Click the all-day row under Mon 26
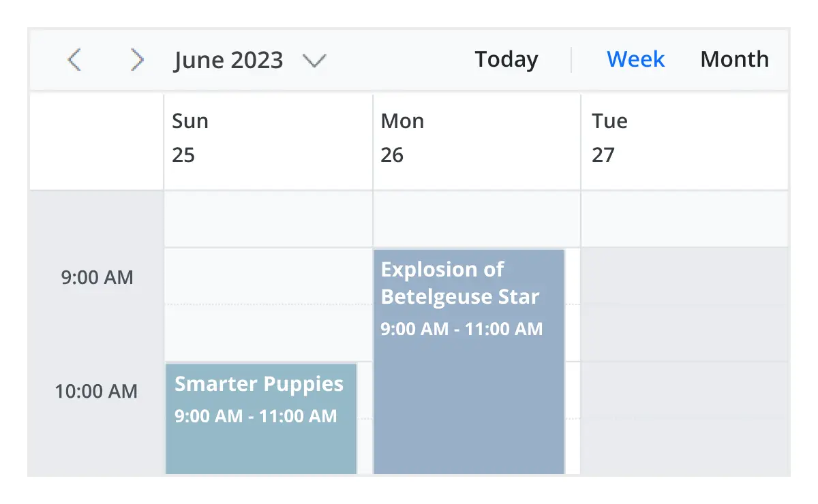Viewport: 818px width, 504px height. (x=476, y=218)
